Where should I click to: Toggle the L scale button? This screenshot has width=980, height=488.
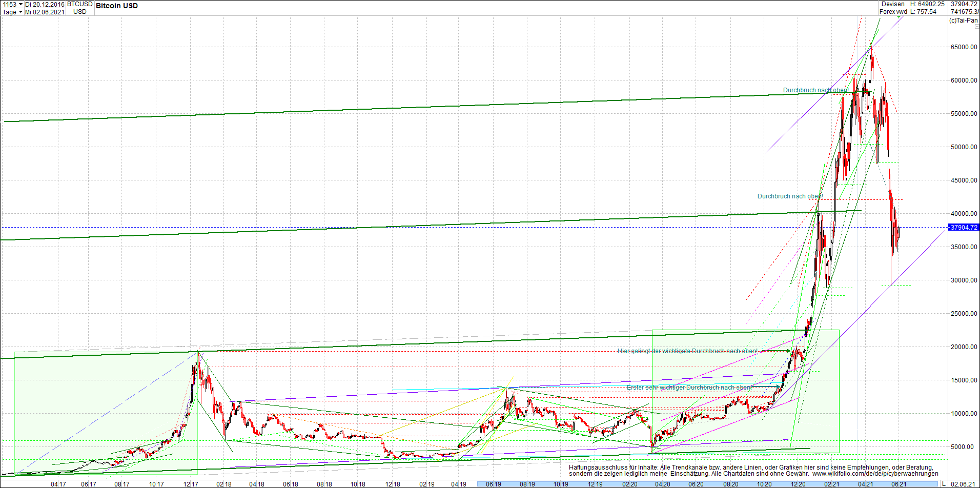[x=944, y=484]
